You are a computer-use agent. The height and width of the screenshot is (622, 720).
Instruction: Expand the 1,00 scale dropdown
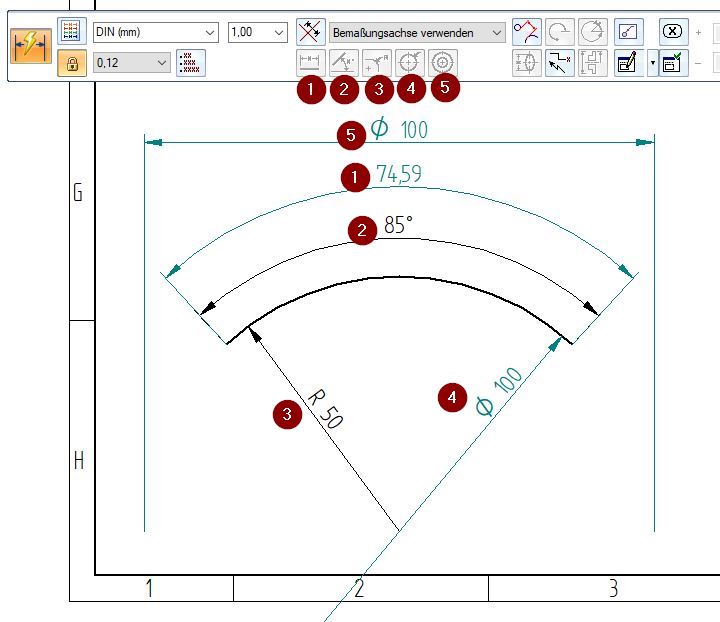pyautogui.click(x=257, y=32)
